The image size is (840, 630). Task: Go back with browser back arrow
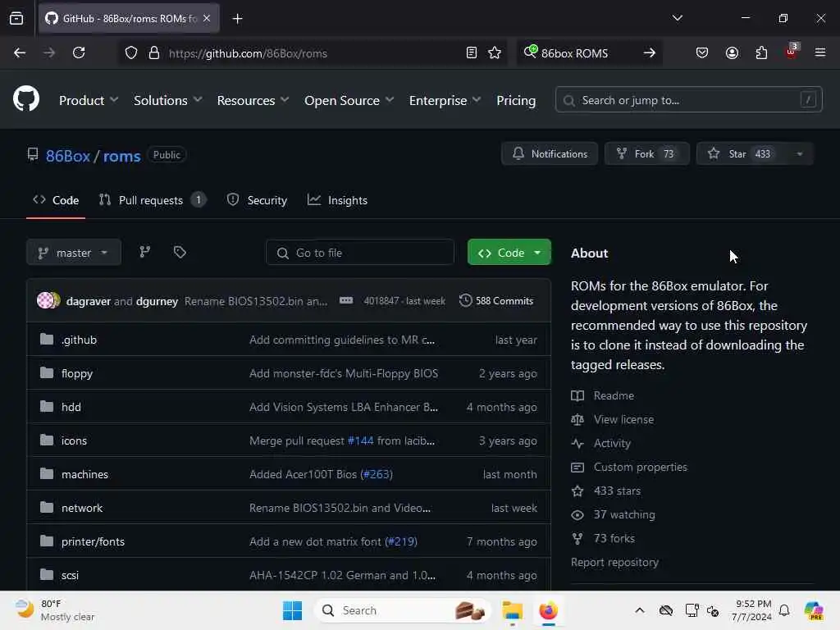[20, 52]
